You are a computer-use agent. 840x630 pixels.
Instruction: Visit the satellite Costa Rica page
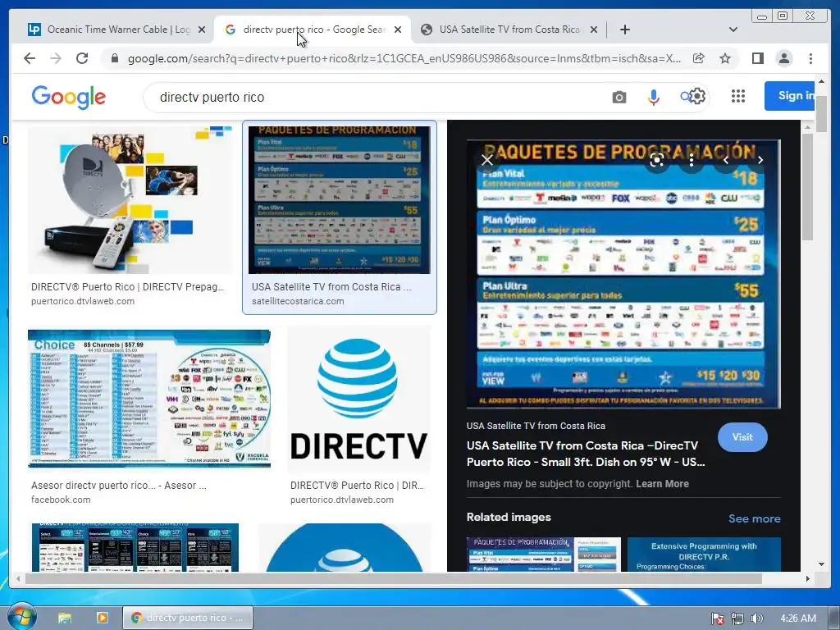click(742, 437)
